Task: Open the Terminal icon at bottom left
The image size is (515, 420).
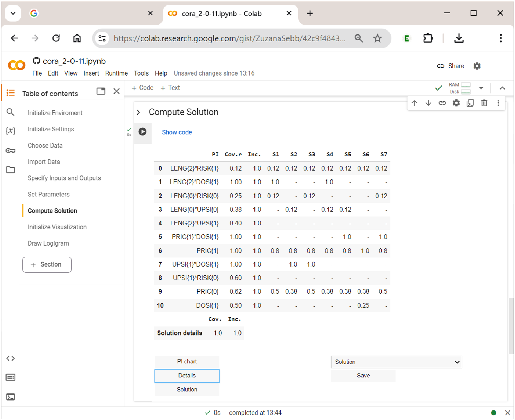Action: [x=10, y=397]
